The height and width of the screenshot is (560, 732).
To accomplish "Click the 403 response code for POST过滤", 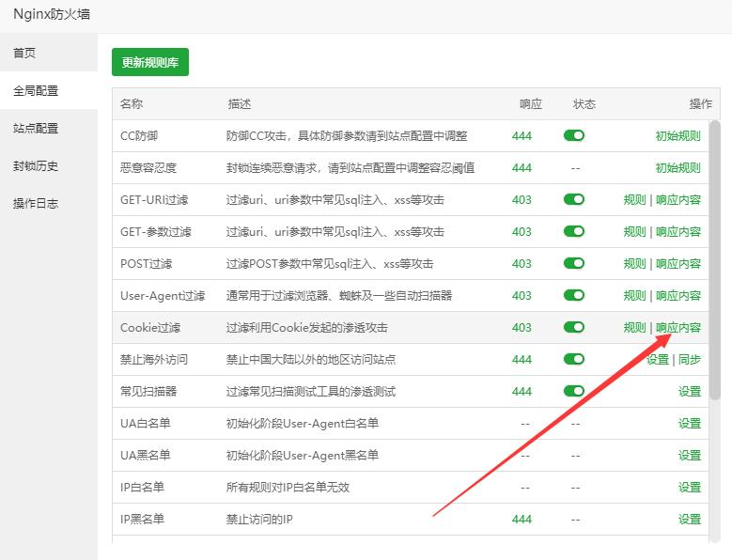I will [x=522, y=264].
